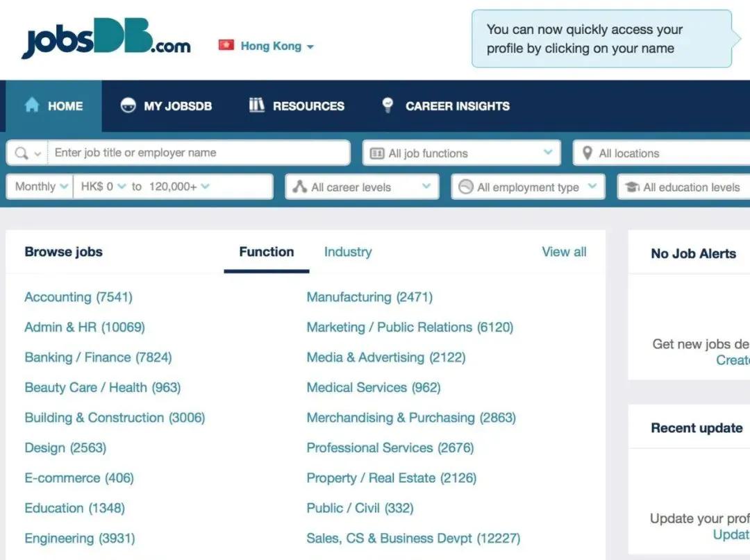Open the 120,000+ maximum salary dropdown
The height and width of the screenshot is (560, 750).
click(179, 187)
